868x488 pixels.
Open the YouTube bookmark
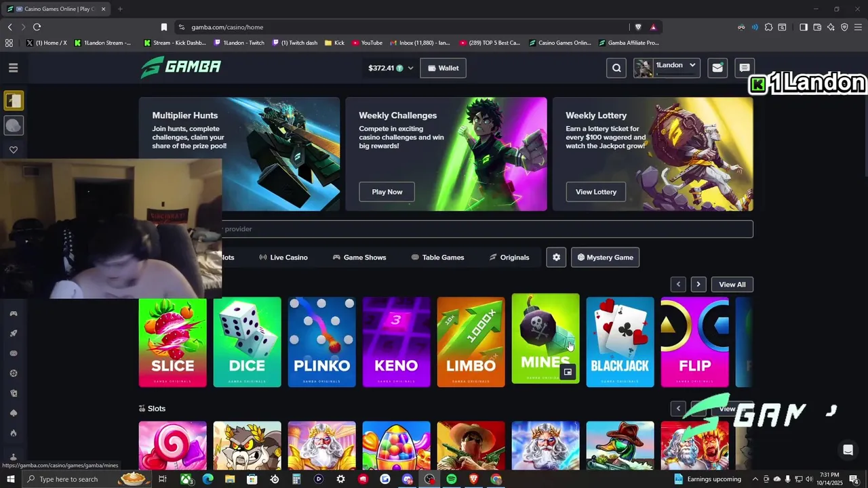coord(367,43)
